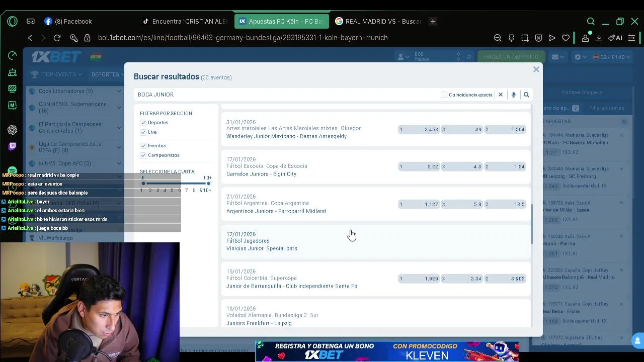The width and height of the screenshot is (644, 362).
Task: Click the left handle of cuota slider
Action: pos(143,184)
